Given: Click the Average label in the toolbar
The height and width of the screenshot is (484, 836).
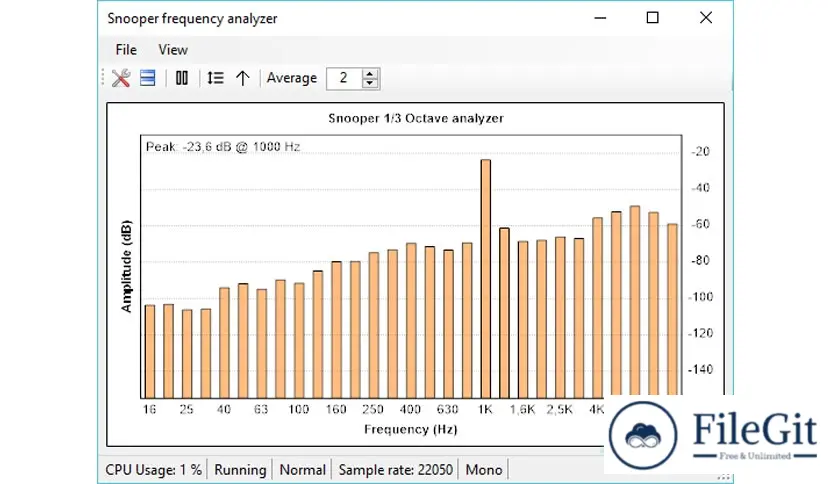Looking at the screenshot, I should 292,78.
